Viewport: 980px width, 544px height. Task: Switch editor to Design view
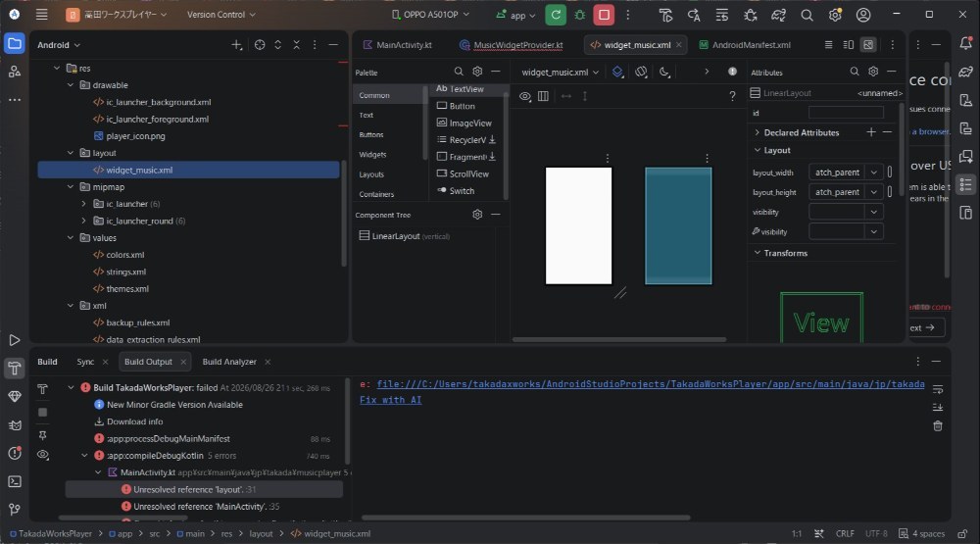pyautogui.click(x=868, y=45)
